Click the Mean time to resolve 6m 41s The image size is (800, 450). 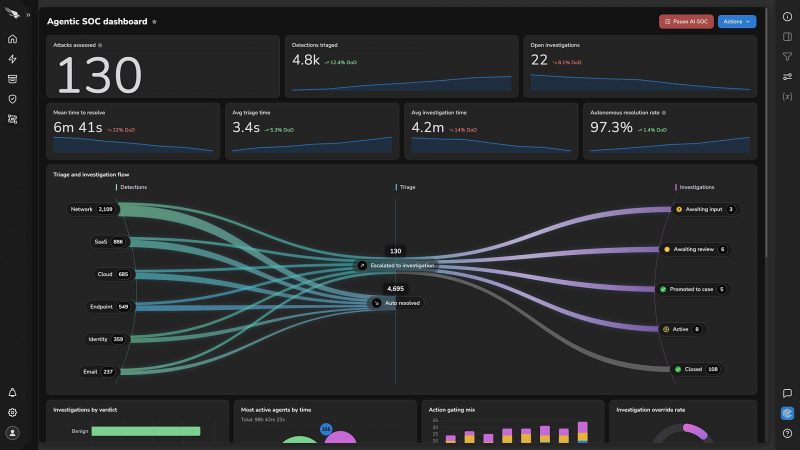click(78, 128)
